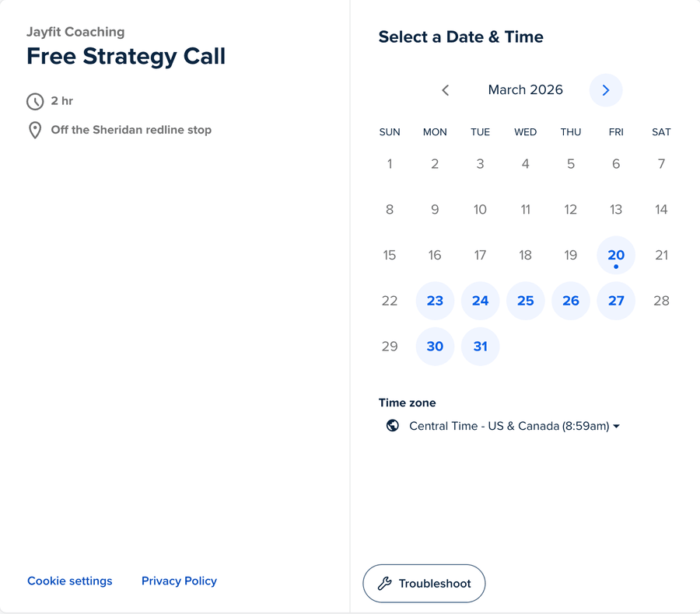
Task: Open the Privacy Policy page
Action: (179, 581)
